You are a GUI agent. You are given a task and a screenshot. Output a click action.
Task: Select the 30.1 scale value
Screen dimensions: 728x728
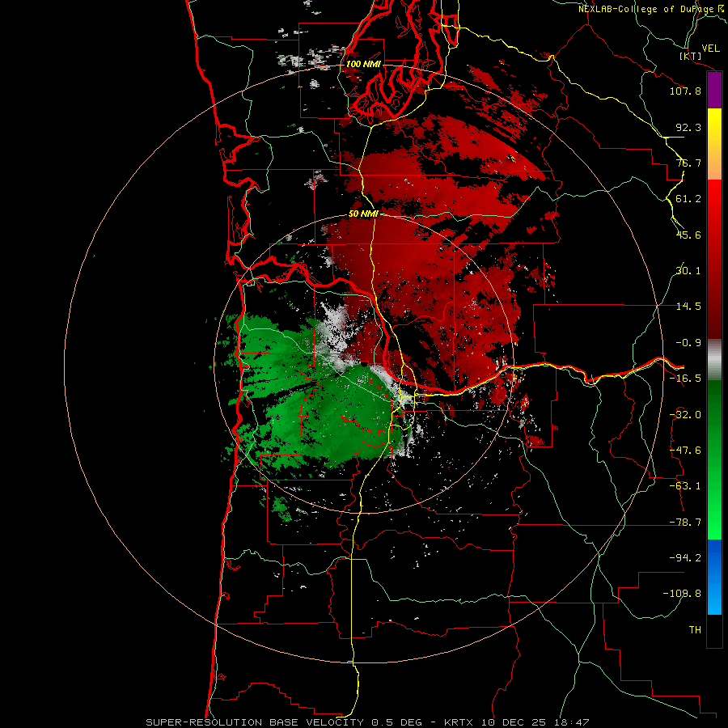coord(688,271)
